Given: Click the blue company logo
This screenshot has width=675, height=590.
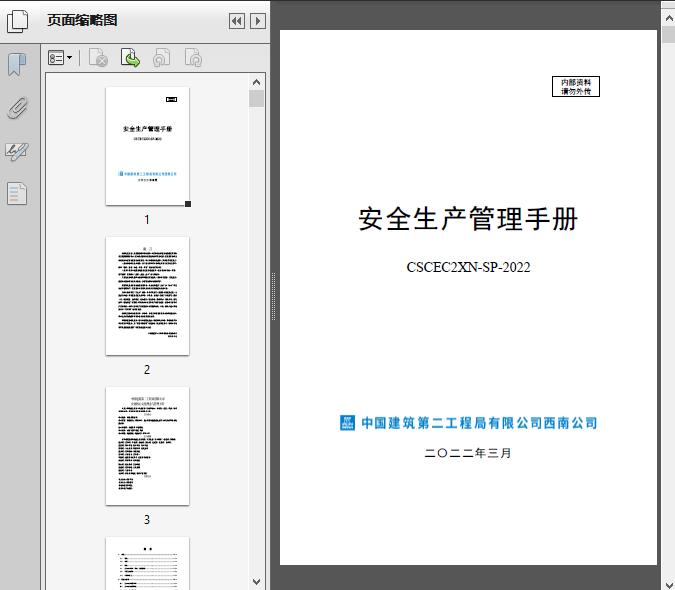Looking at the screenshot, I should 347,423.
